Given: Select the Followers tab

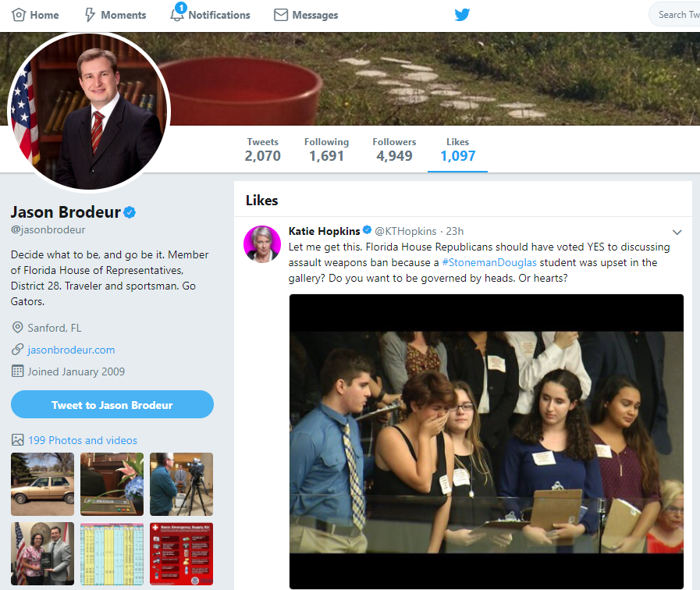Looking at the screenshot, I should tap(393, 149).
